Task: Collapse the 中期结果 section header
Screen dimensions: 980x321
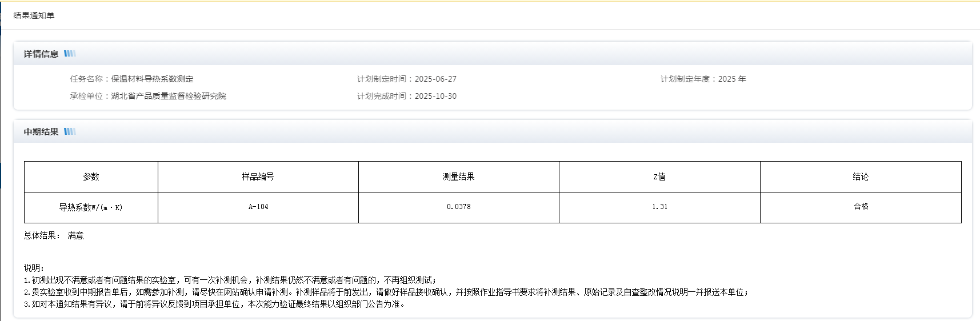Action: pyautogui.click(x=41, y=131)
